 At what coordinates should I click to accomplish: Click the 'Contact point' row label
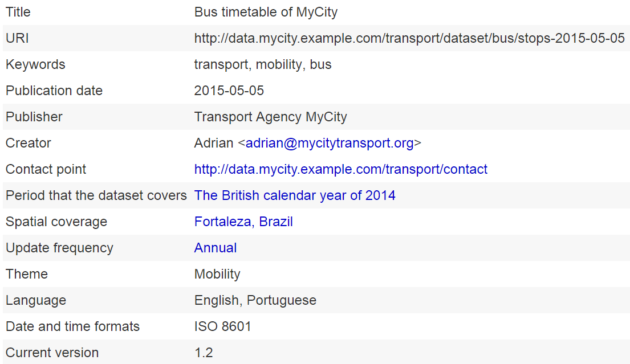[46, 169]
